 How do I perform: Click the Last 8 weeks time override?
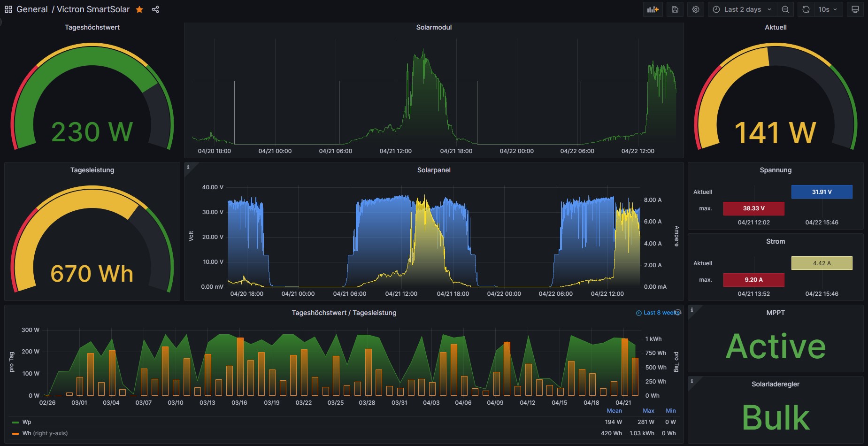tap(658, 313)
